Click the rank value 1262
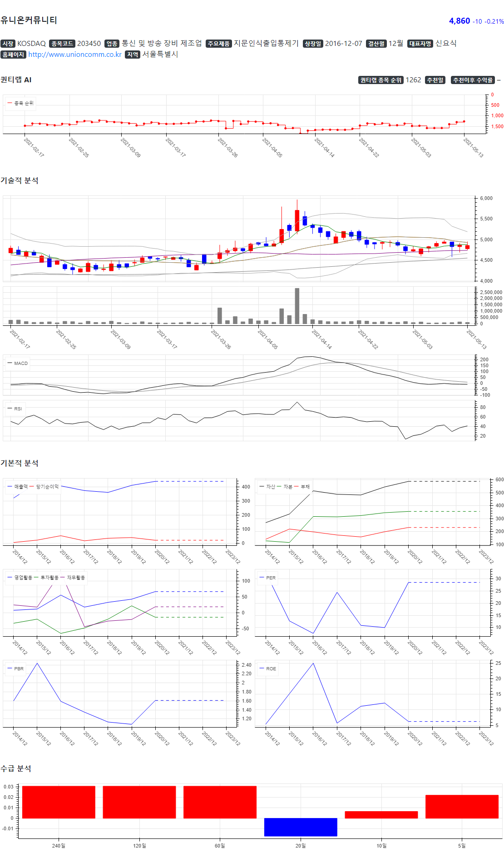This screenshot has width=504, height=853. [x=413, y=80]
